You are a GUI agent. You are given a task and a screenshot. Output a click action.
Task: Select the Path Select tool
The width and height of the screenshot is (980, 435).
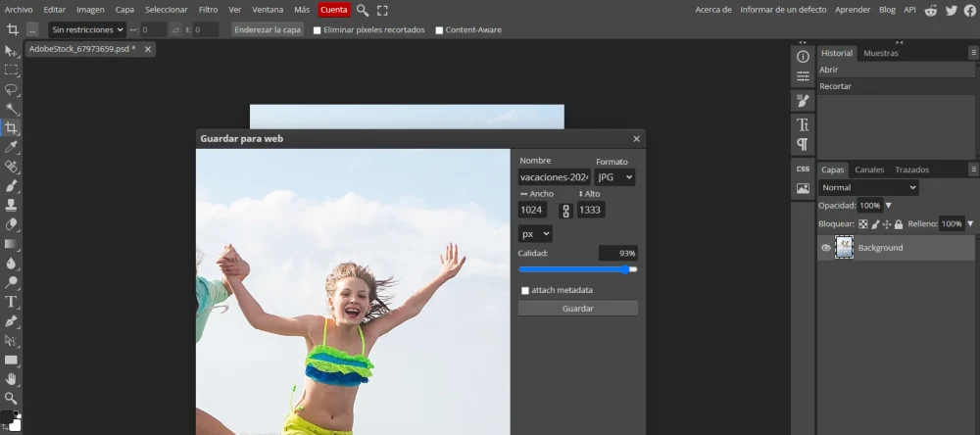[11, 341]
